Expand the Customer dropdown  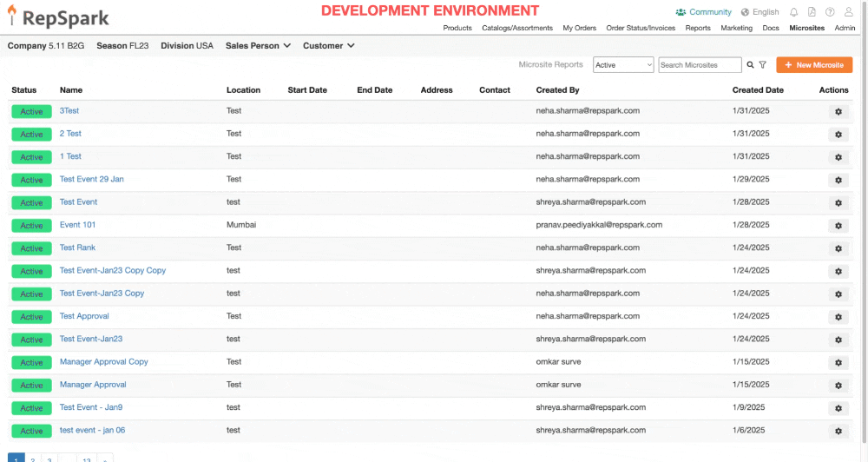pos(328,45)
